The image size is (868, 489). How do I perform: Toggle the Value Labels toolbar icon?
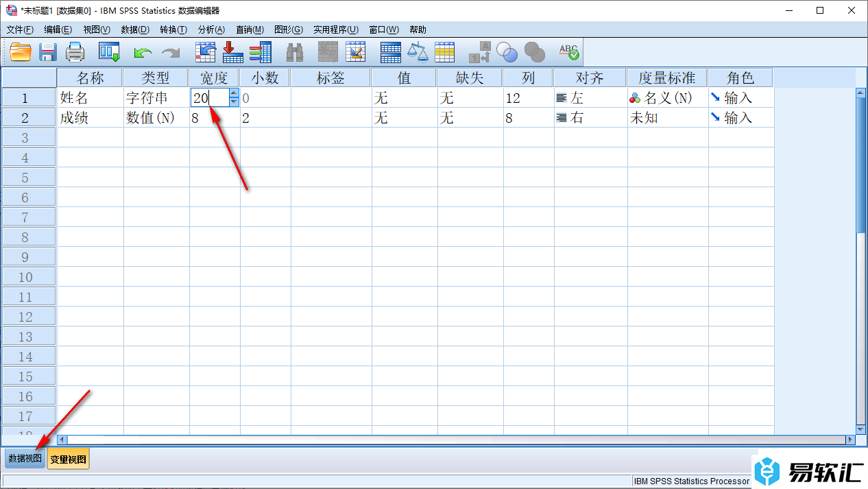(480, 52)
